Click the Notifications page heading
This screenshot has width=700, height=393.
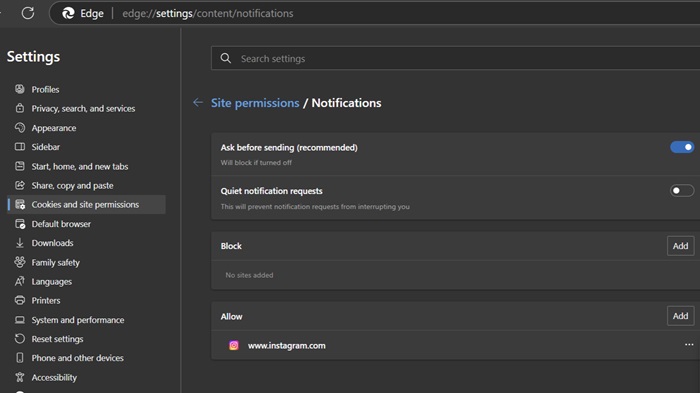[x=346, y=103]
